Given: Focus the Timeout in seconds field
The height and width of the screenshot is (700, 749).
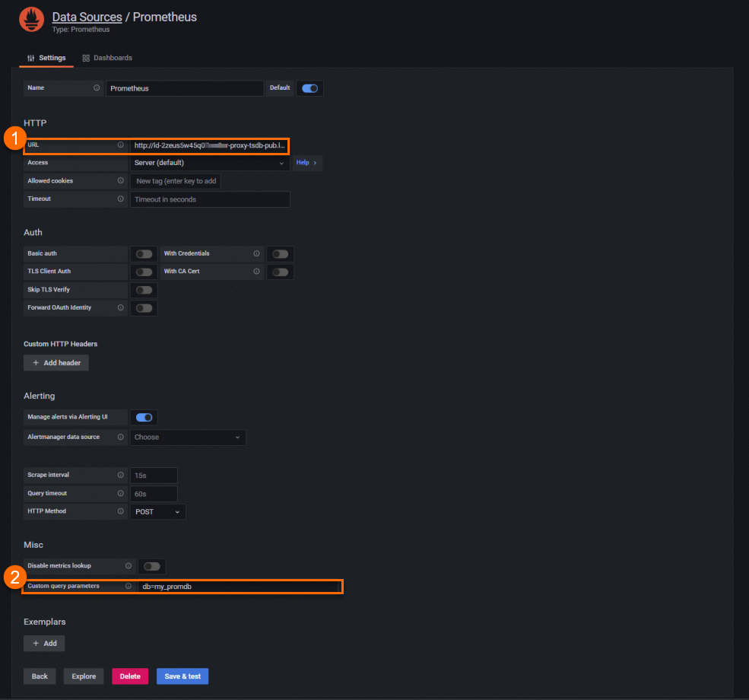Looking at the screenshot, I should point(210,199).
